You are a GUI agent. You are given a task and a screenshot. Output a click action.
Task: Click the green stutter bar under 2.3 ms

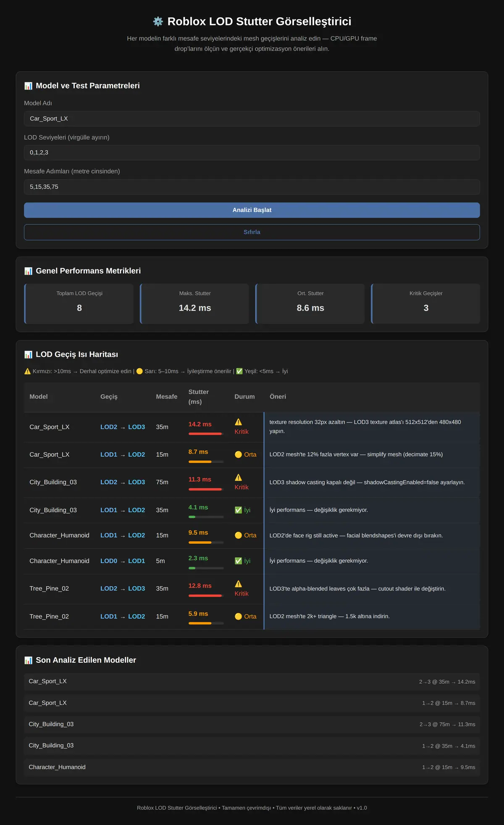(192, 568)
